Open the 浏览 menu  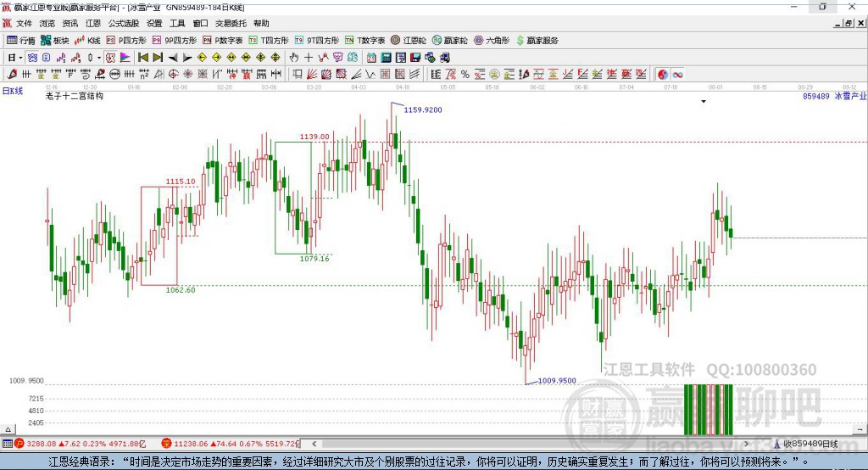click(x=47, y=23)
